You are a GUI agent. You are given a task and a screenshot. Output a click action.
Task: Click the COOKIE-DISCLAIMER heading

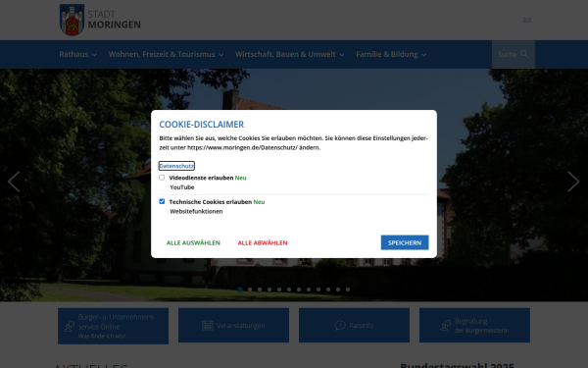201,125
